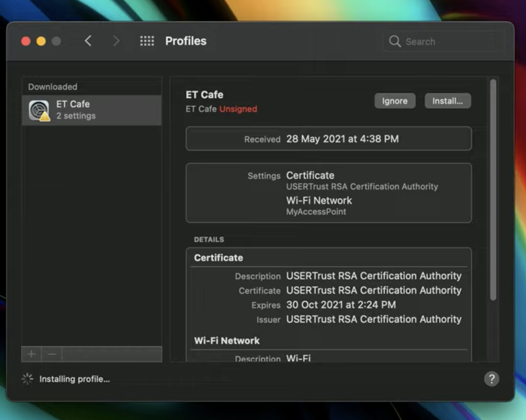526x420 pixels.
Task: Click Install... to install the profile
Action: pyautogui.click(x=448, y=101)
